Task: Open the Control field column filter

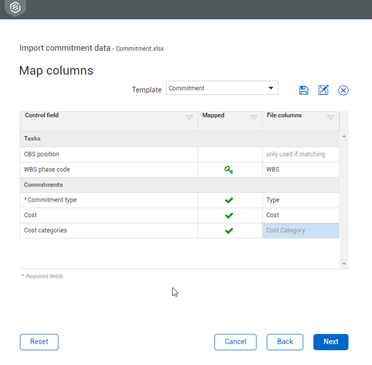Action: (189, 117)
